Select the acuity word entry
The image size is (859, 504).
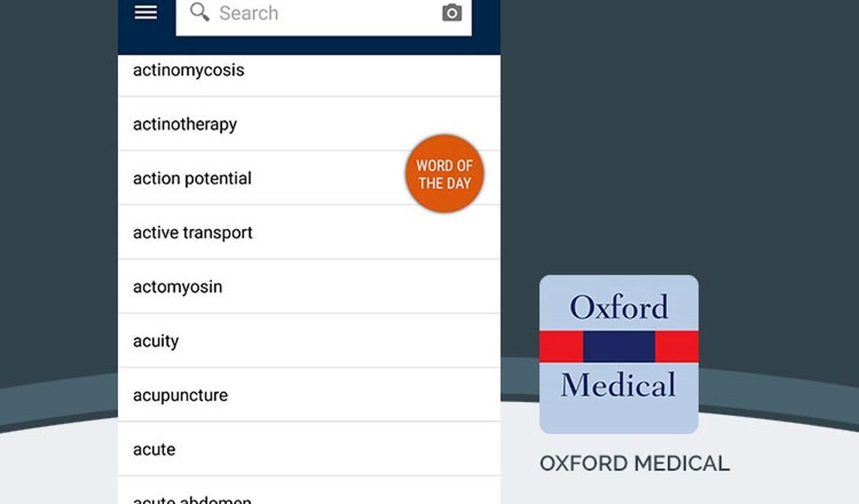click(309, 341)
